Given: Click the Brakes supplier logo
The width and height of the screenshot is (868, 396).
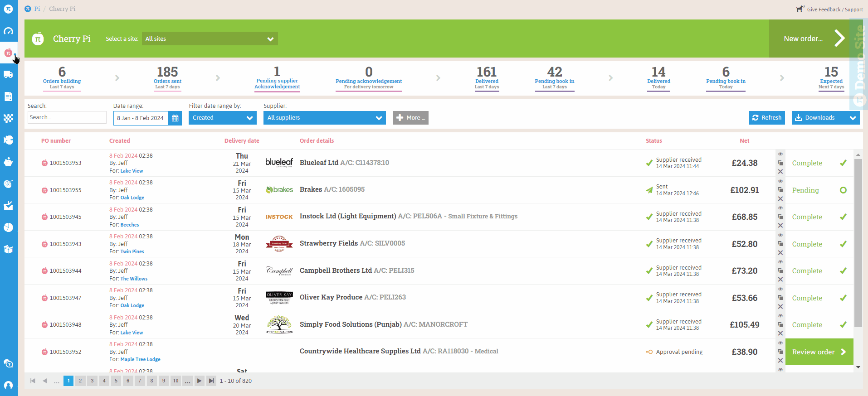Looking at the screenshot, I should click(279, 190).
